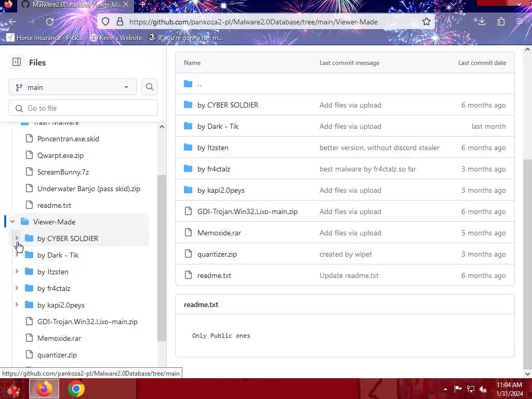Open the Action Center flag icon
The width and height of the screenshot is (532, 399).
[x=458, y=389]
